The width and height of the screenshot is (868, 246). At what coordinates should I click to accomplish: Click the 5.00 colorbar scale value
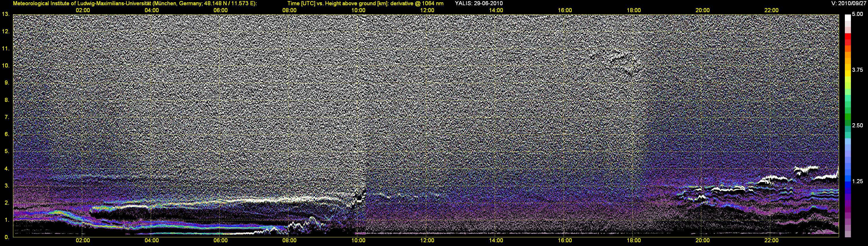[858, 14]
